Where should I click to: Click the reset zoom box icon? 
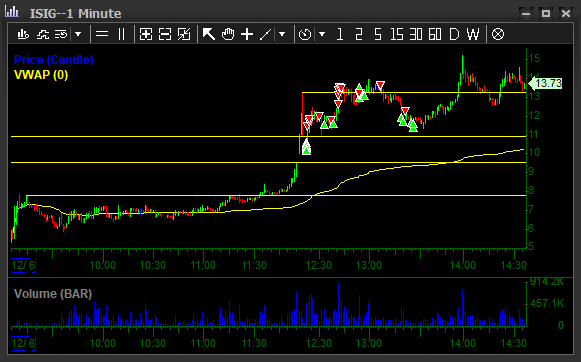click(184, 34)
